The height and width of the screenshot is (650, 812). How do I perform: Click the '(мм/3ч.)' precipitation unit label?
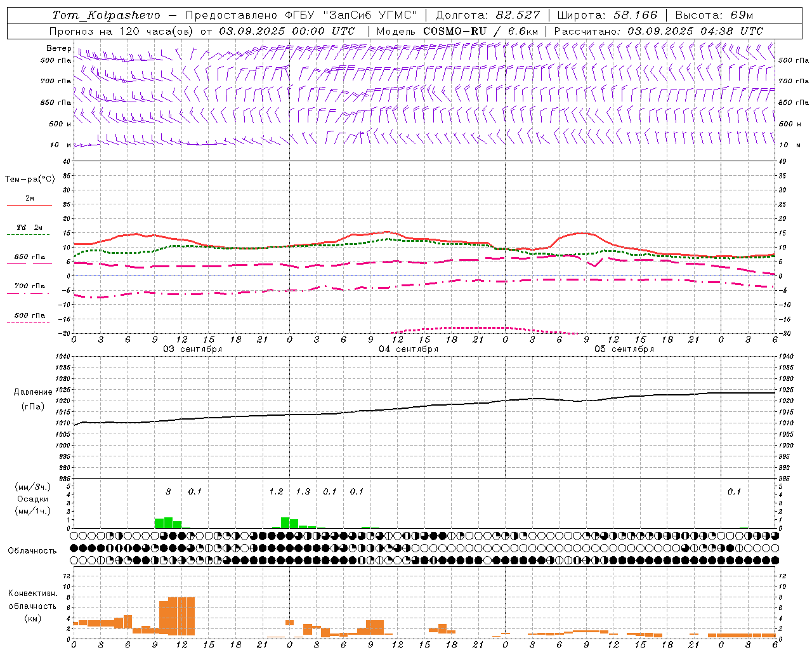pos(33,487)
